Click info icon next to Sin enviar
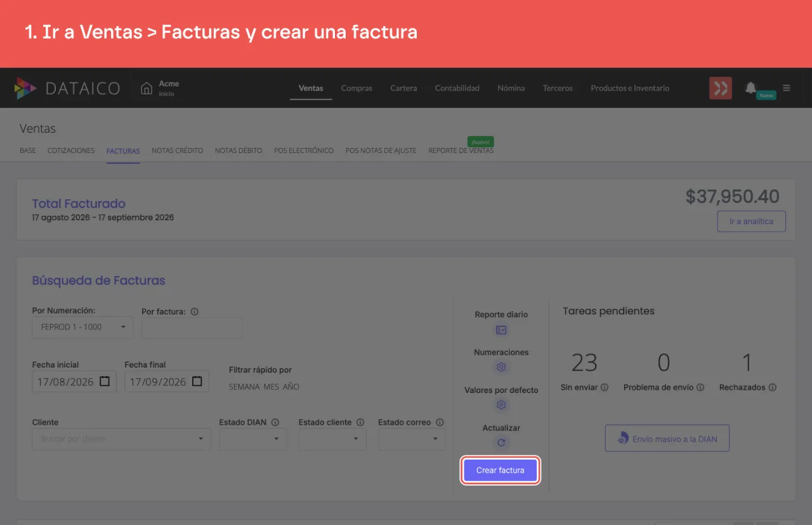This screenshot has height=525, width=812. [x=605, y=387]
